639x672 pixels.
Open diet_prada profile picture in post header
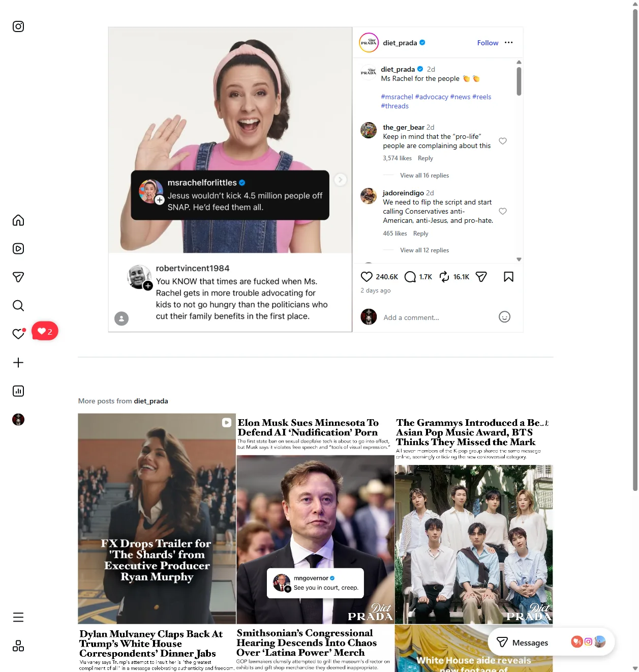click(x=369, y=43)
